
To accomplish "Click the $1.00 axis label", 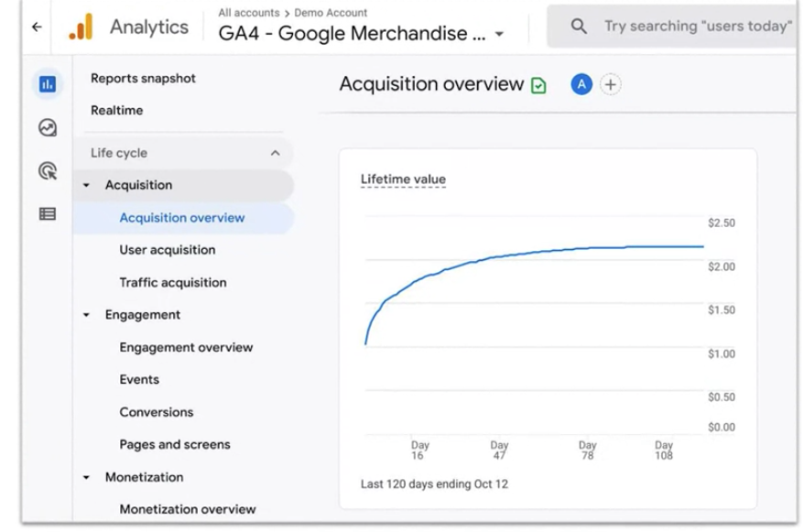I will [x=722, y=353].
